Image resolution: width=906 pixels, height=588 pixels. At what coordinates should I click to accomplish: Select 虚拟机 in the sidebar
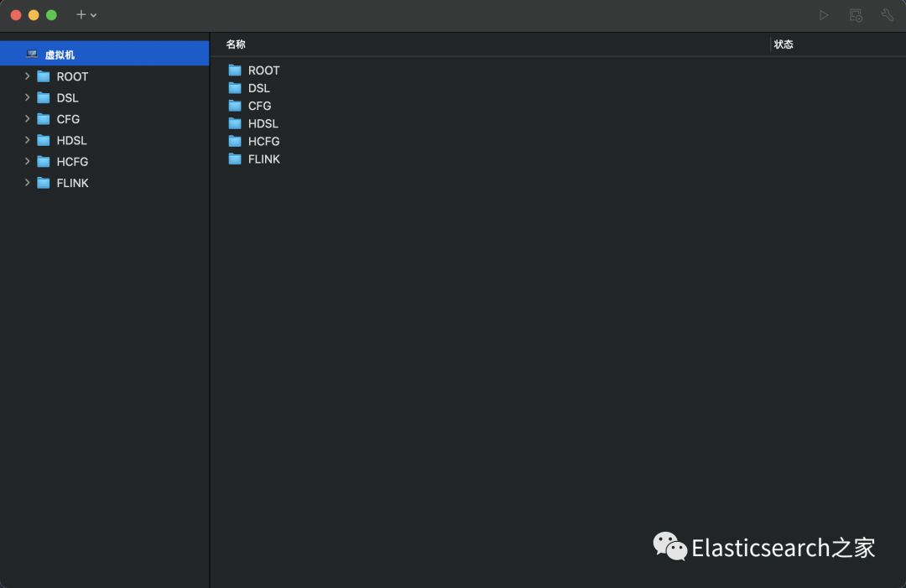click(60, 55)
